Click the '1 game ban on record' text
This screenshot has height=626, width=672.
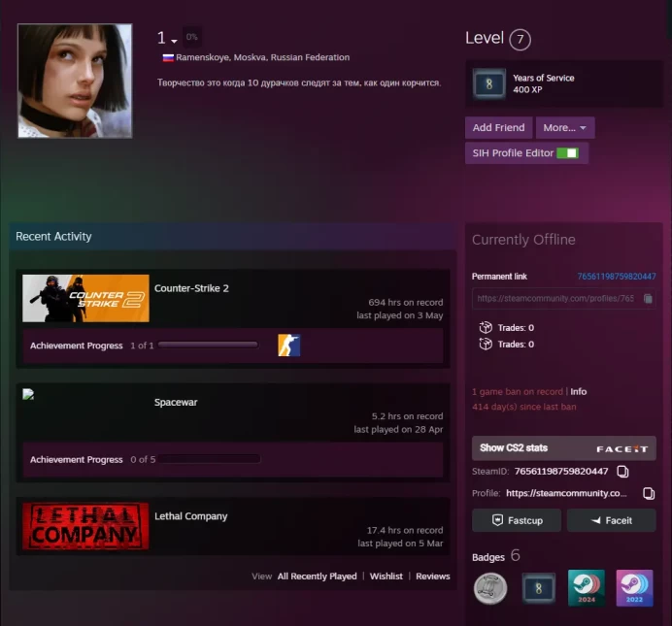pyautogui.click(x=518, y=391)
